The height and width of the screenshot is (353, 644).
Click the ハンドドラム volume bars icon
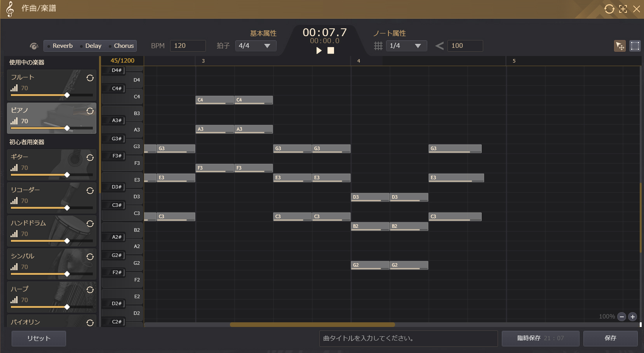(14, 234)
